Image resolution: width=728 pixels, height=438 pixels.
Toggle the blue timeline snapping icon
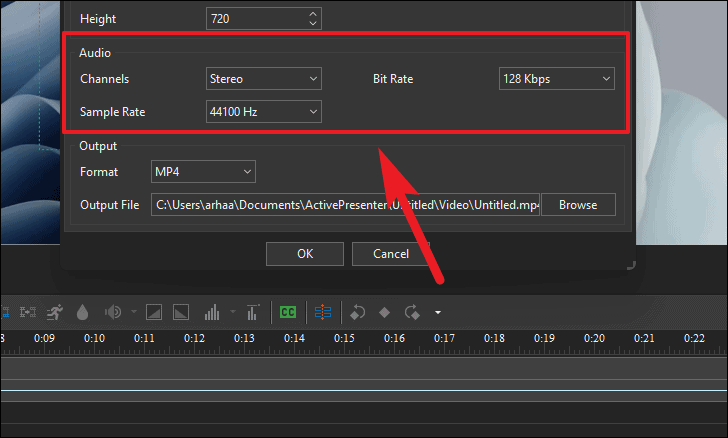(x=323, y=312)
